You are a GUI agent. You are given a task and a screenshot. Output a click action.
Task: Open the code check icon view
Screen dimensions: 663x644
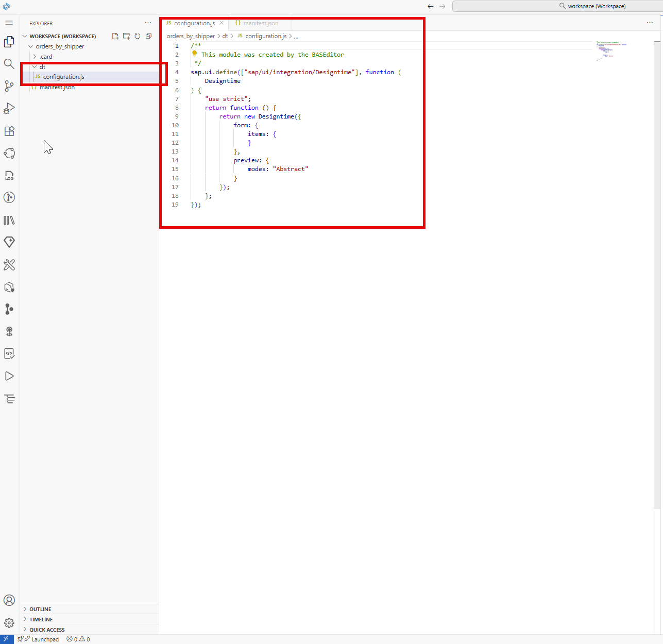pos(9,353)
